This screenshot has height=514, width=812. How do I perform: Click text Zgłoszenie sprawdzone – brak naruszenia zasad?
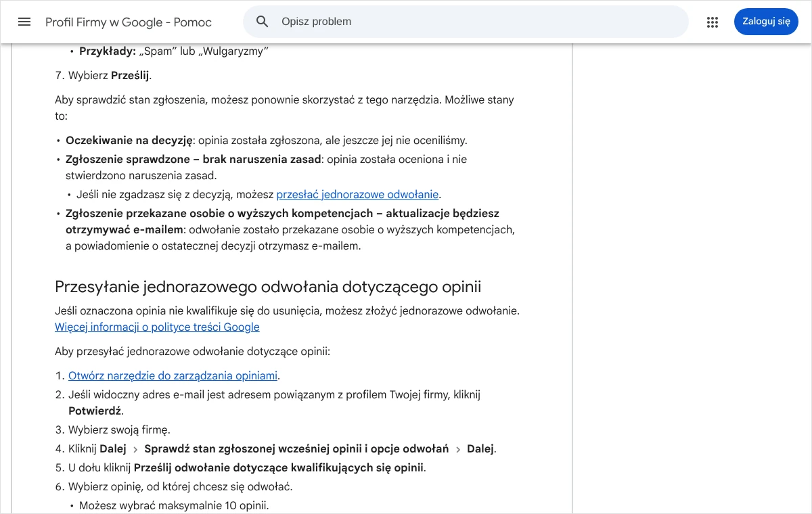coord(193,160)
